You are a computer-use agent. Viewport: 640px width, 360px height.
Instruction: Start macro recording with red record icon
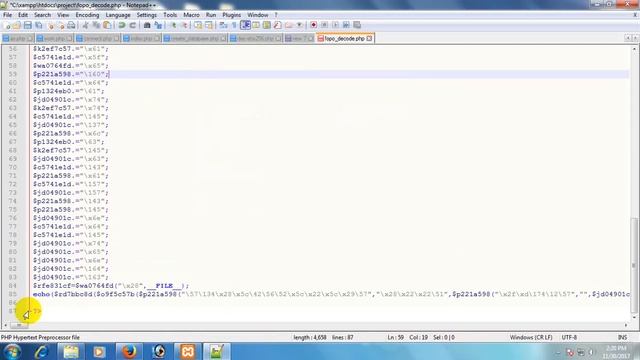point(313,25)
